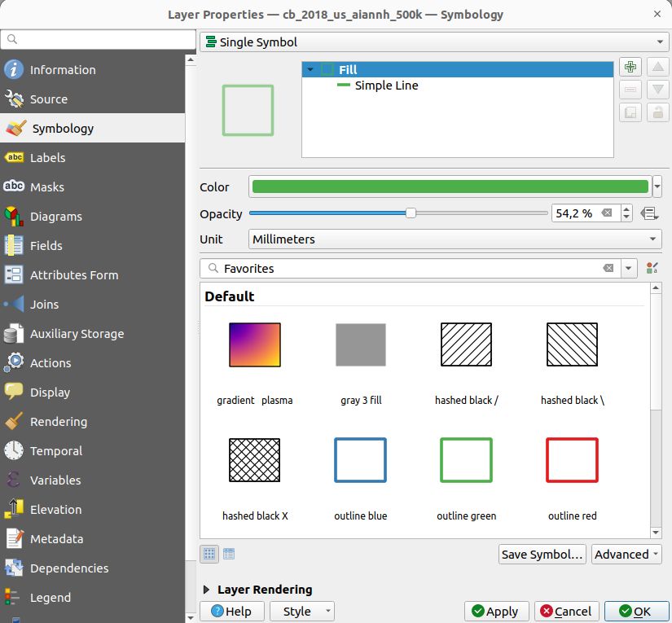The image size is (672, 623).
Task: Click the Auxiliary Storage database icon
Action: (14, 333)
